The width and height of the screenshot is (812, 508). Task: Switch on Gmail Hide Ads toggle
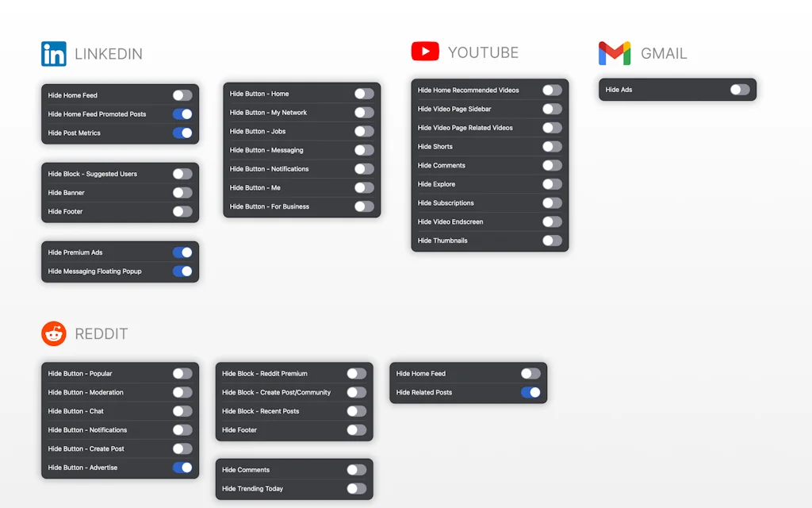tap(740, 90)
